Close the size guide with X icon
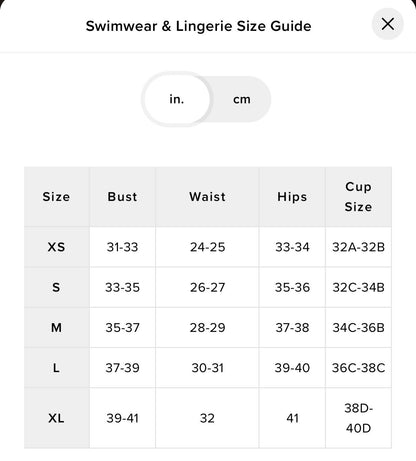 point(388,24)
